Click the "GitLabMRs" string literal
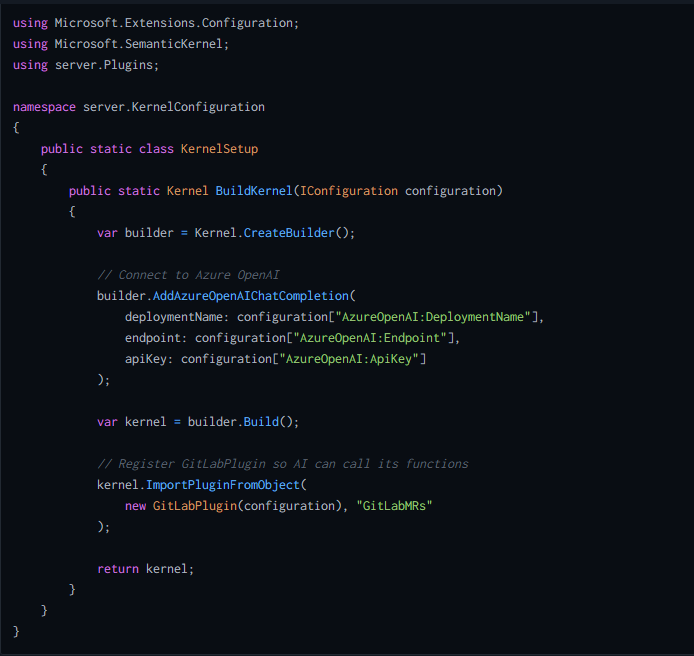Screen dimensions: 694x656 point(394,505)
